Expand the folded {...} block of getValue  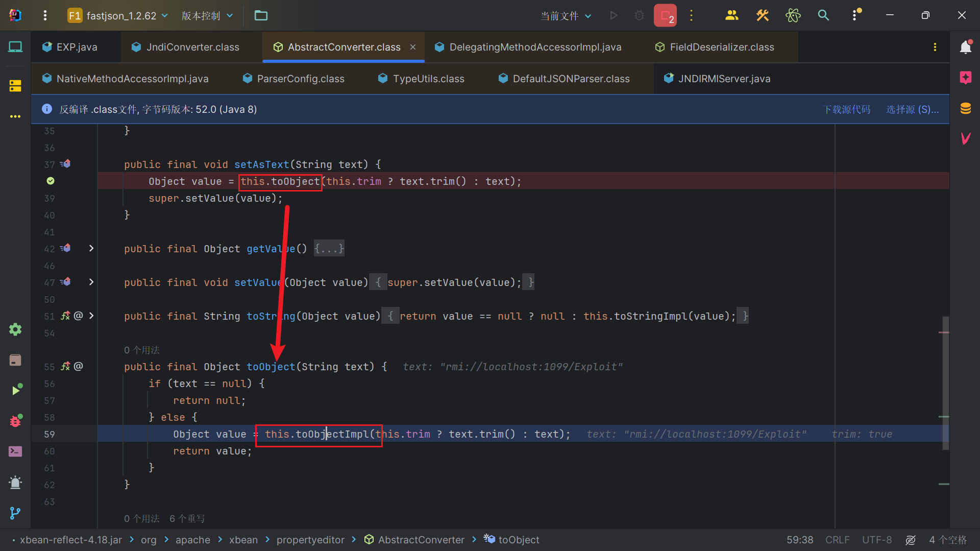[329, 249]
